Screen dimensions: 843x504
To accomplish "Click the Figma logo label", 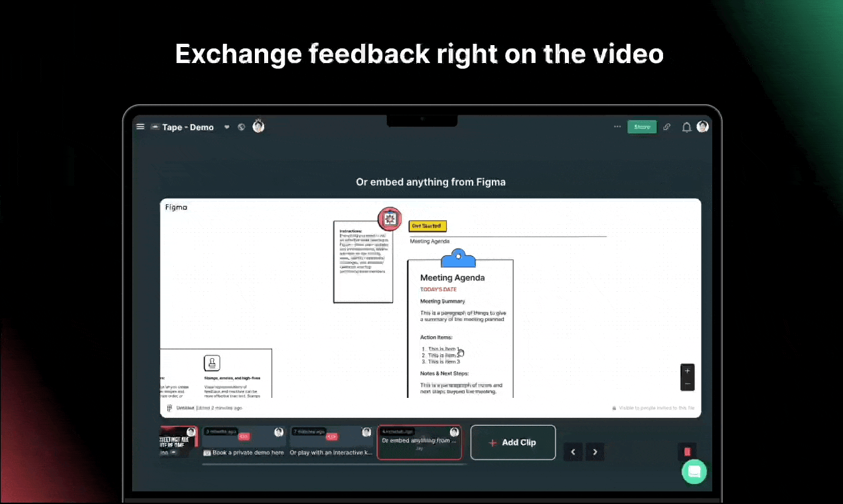I will tap(176, 208).
